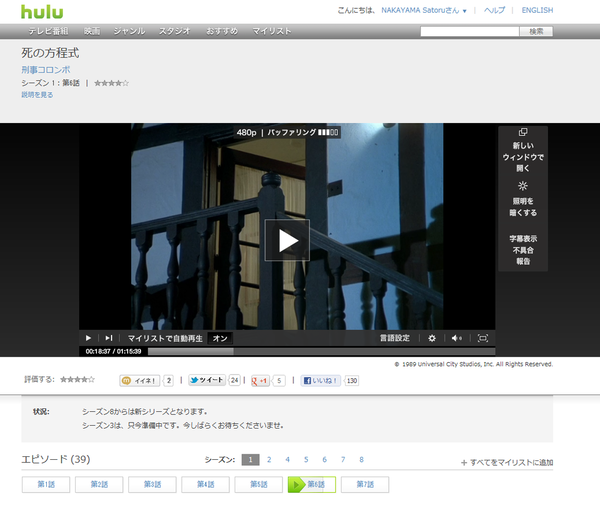Open the スタジオ menu
Image resolution: width=600 pixels, height=506 pixels.
174,31
